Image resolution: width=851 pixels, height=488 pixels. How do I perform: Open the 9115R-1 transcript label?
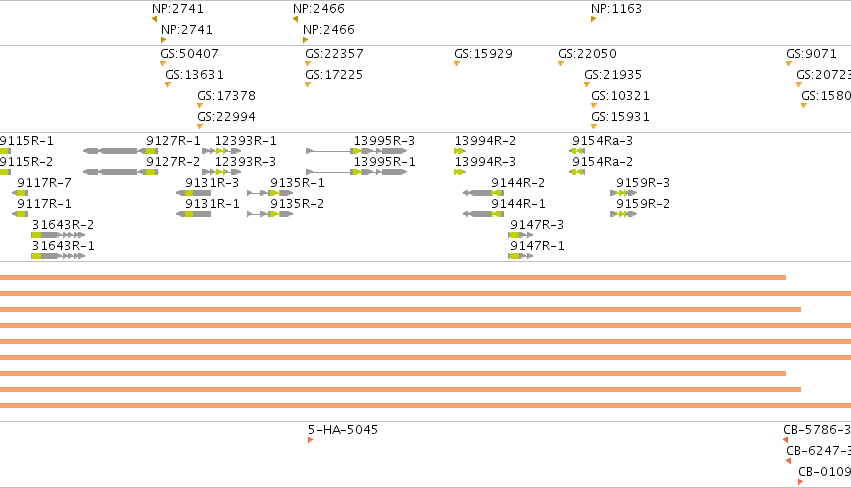[27, 141]
